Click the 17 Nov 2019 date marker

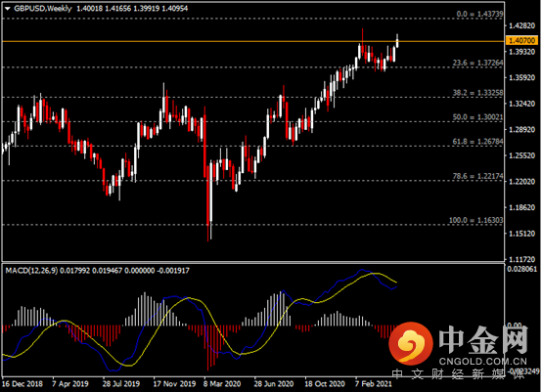(x=174, y=384)
